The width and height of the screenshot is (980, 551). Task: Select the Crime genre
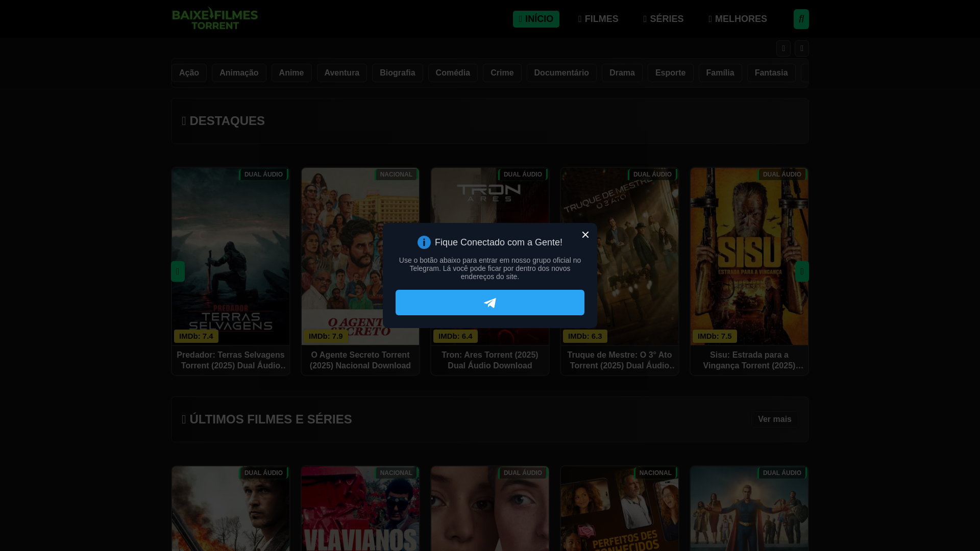[x=502, y=73]
